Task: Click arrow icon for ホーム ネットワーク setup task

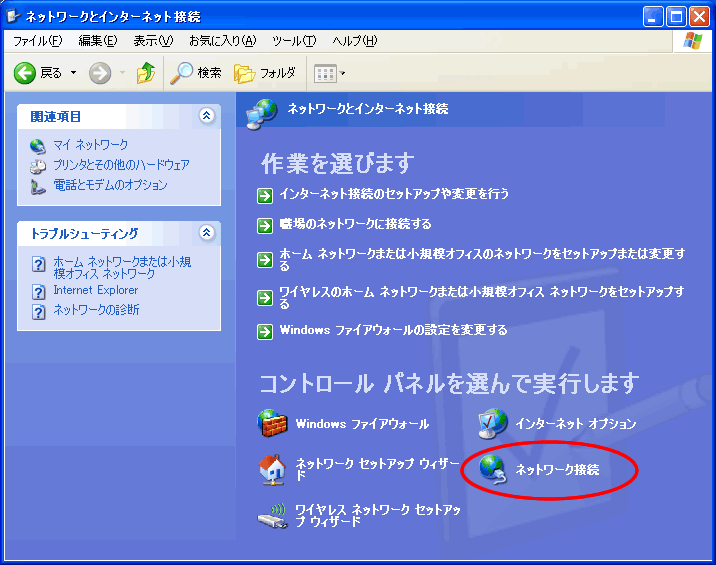Action: click(x=265, y=260)
